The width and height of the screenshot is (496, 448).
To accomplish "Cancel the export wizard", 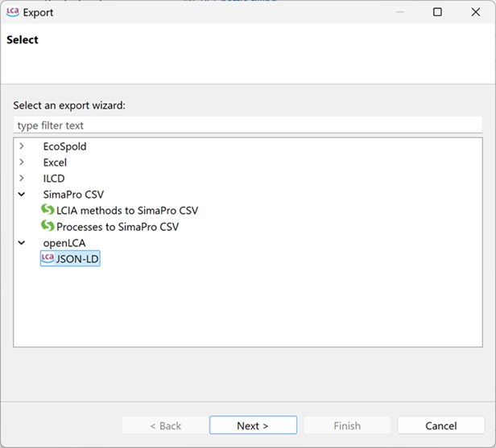I will pos(441,425).
